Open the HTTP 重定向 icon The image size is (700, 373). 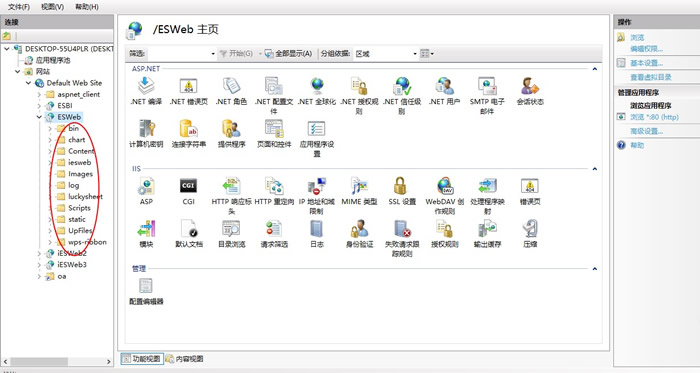[274, 186]
